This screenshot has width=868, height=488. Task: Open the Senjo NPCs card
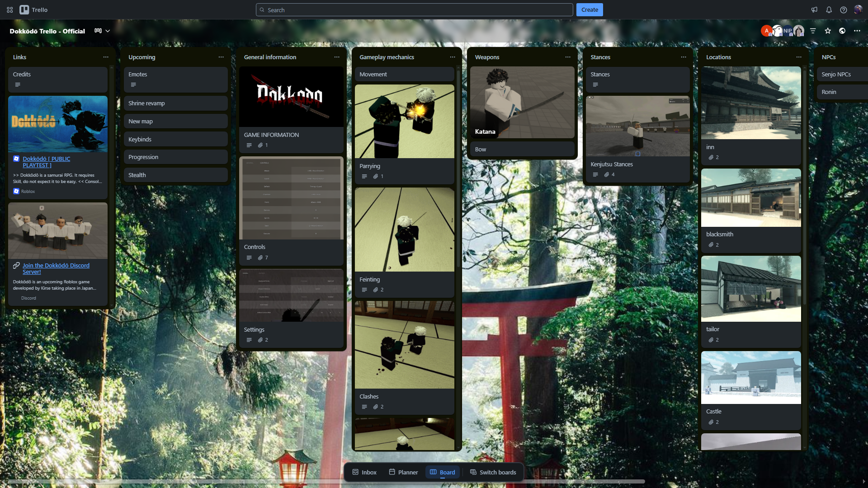tap(842, 74)
